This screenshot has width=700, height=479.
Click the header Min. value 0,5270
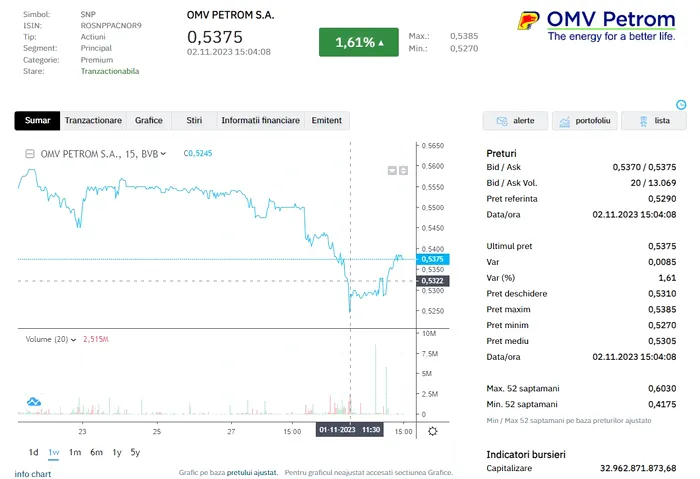click(x=464, y=49)
